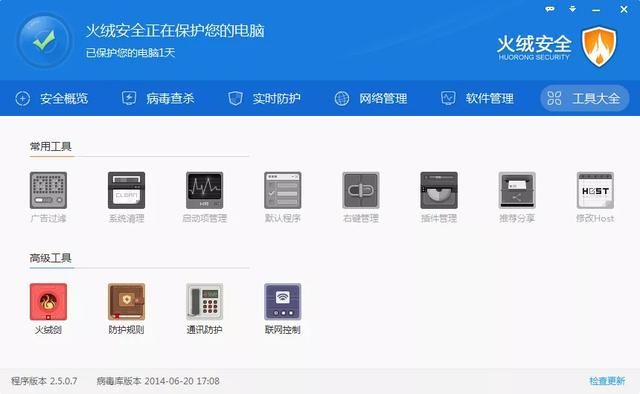Open 启动项管理 startup manager icon
The height and width of the screenshot is (394, 640).
click(x=204, y=190)
